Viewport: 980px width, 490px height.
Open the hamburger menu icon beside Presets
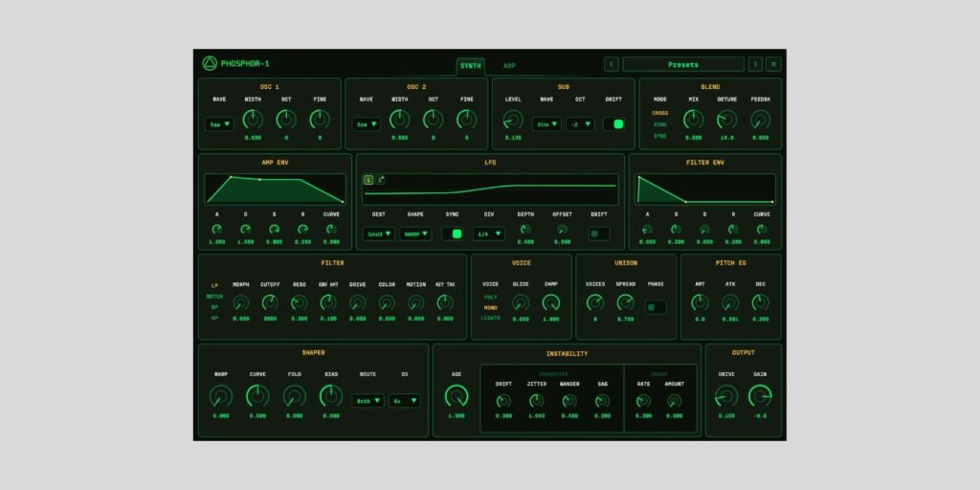pyautogui.click(x=773, y=64)
